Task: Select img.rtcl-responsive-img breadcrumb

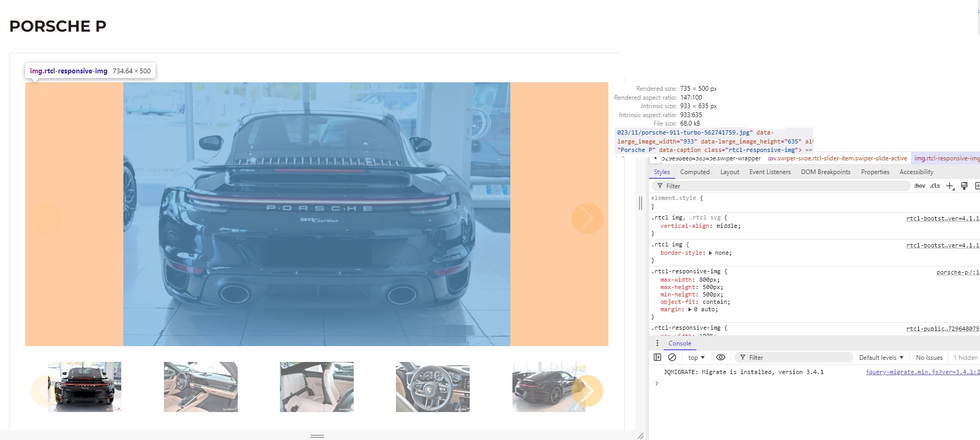Action: click(x=947, y=158)
